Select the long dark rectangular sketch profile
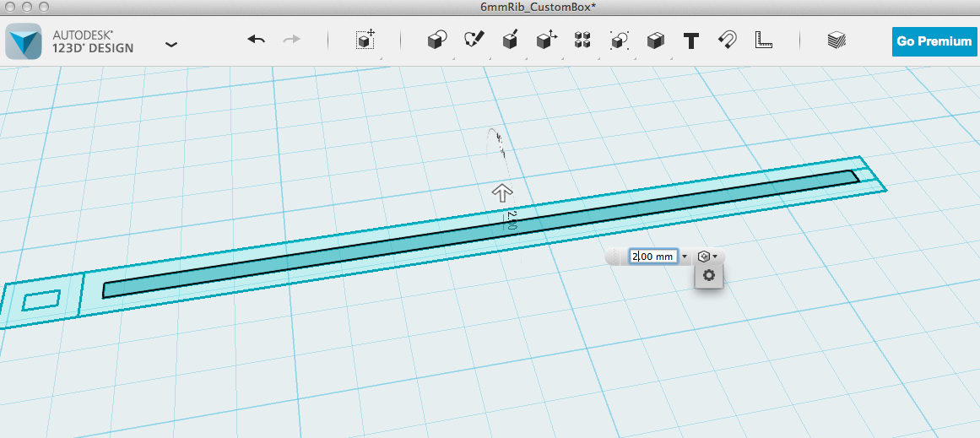Image resolution: width=980 pixels, height=438 pixels. [480, 234]
